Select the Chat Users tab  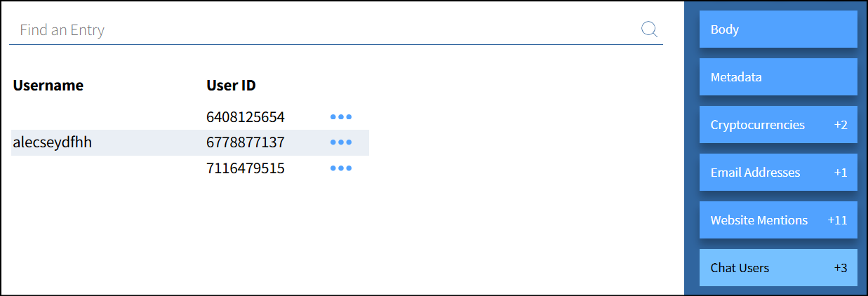coord(778,268)
